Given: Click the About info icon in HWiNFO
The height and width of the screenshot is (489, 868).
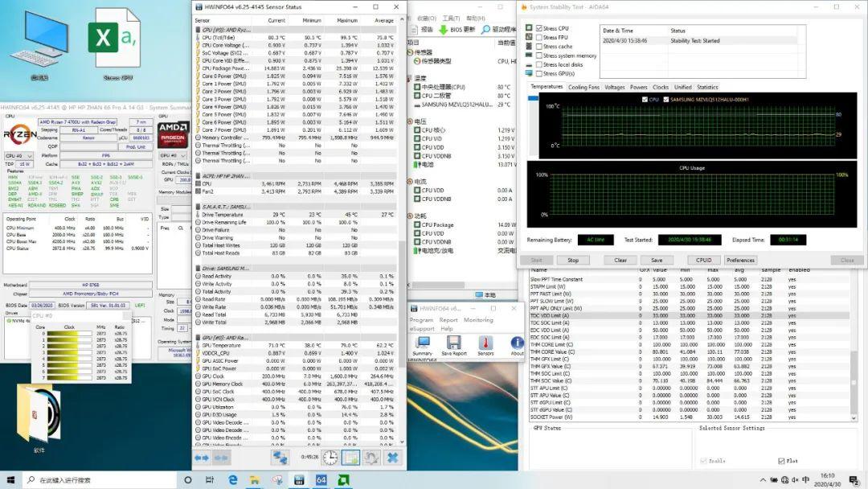Looking at the screenshot, I should tap(517, 344).
